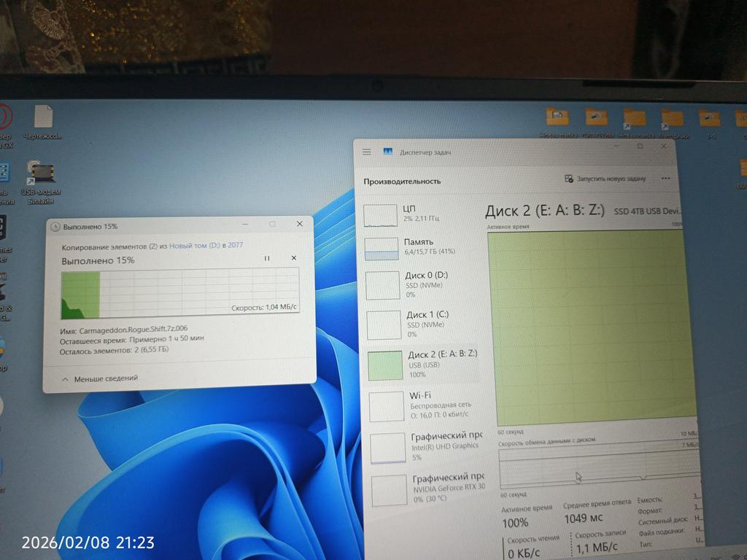Pause the file copy operation
The image size is (747, 560).
click(x=267, y=258)
